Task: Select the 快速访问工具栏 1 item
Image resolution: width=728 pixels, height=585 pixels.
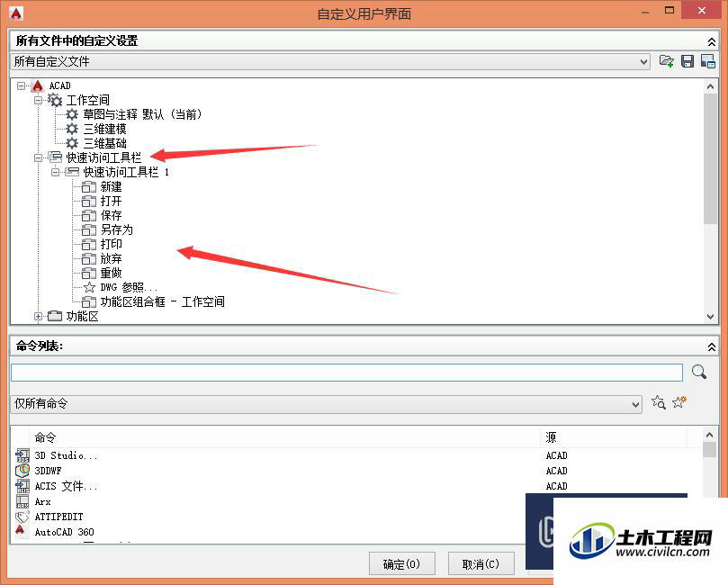Action: pyautogui.click(x=126, y=172)
